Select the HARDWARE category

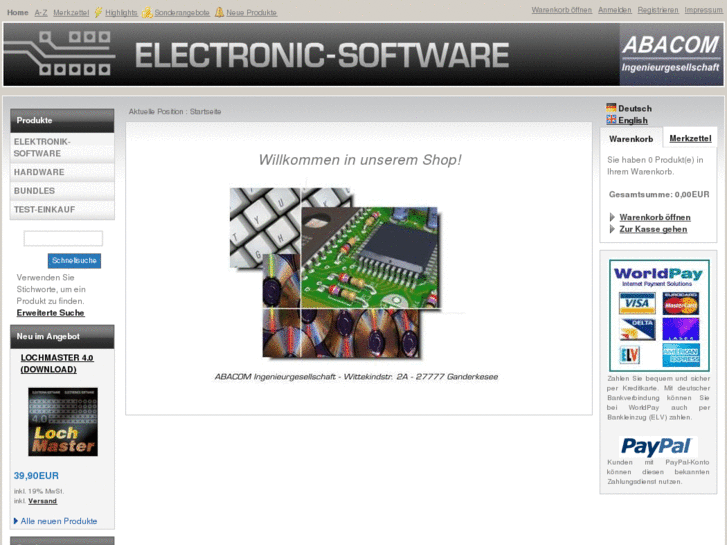(62, 172)
